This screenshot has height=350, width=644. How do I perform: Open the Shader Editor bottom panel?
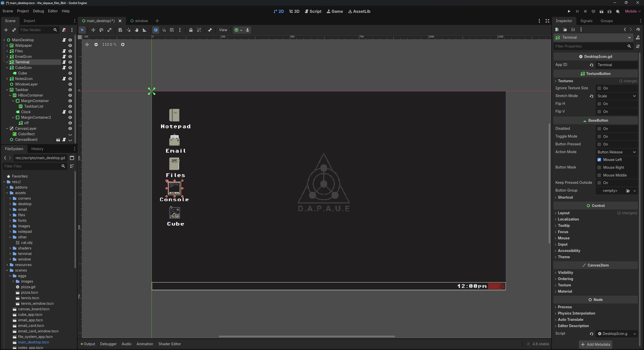pyautogui.click(x=170, y=344)
